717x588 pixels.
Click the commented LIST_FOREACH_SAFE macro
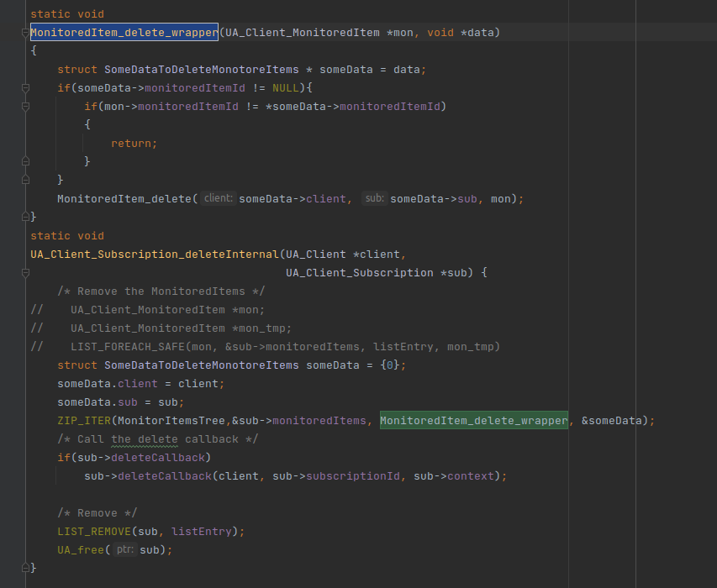coord(285,347)
